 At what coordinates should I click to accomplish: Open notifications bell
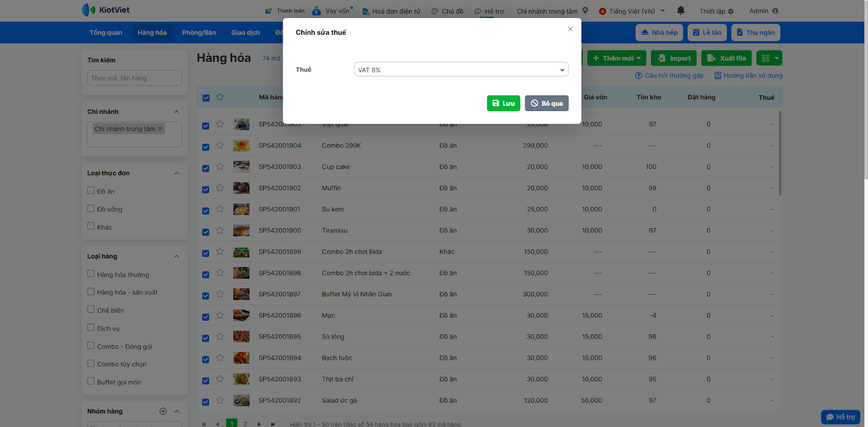(x=681, y=10)
